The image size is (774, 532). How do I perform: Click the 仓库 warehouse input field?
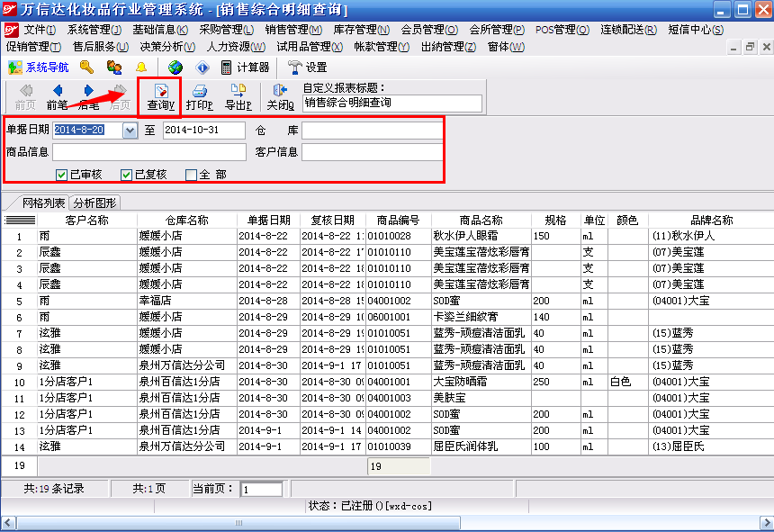coord(373,131)
